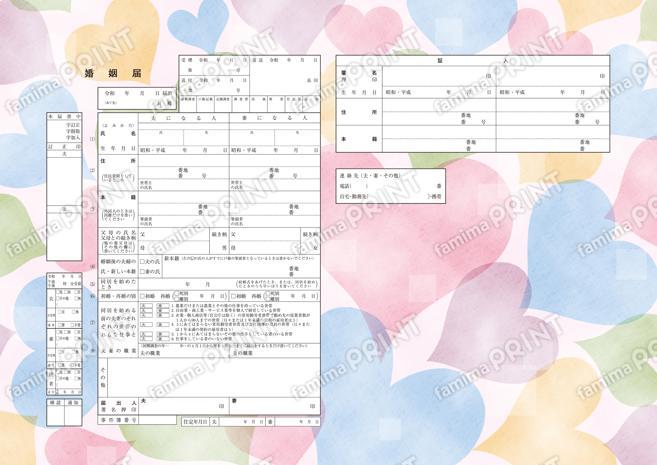The width and height of the screenshot is (657, 465).
Task: Click the 届出人 husband (夫) signature field
Action: [x=184, y=406]
